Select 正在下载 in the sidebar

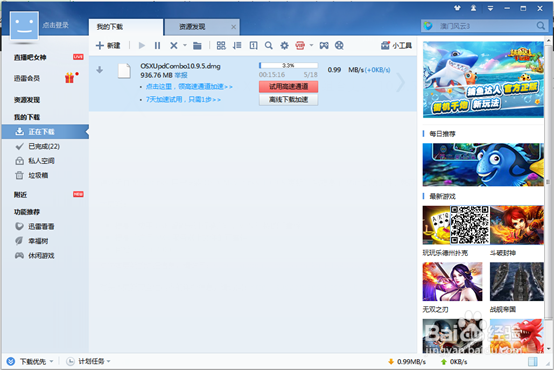45,132
